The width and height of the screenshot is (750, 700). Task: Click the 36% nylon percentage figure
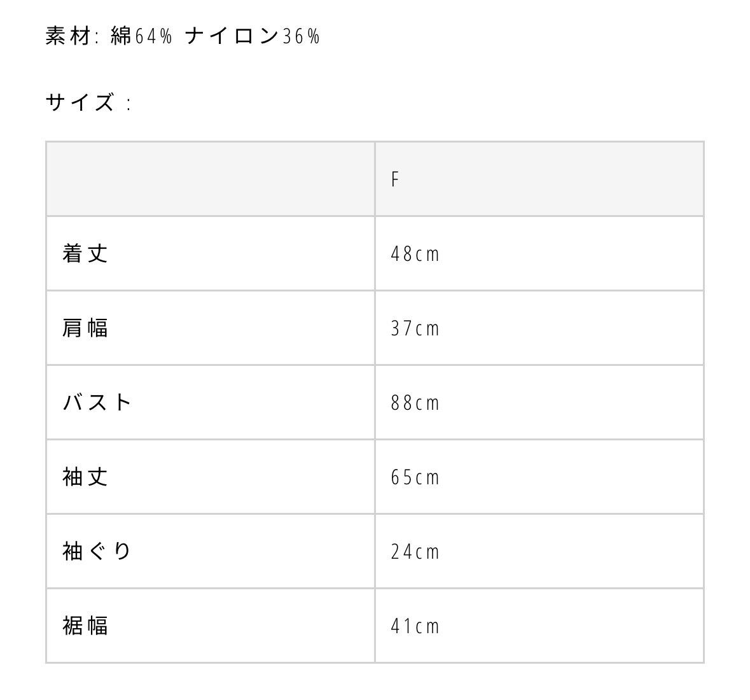click(x=301, y=36)
